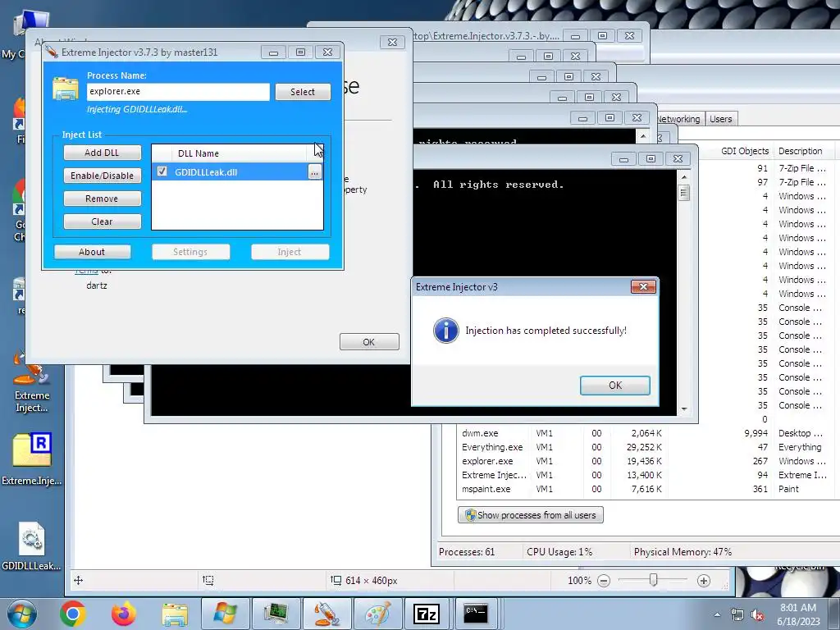Maximize the Extreme Injector v3.7.3 window
Viewport: 840px width, 630px height.
point(300,52)
